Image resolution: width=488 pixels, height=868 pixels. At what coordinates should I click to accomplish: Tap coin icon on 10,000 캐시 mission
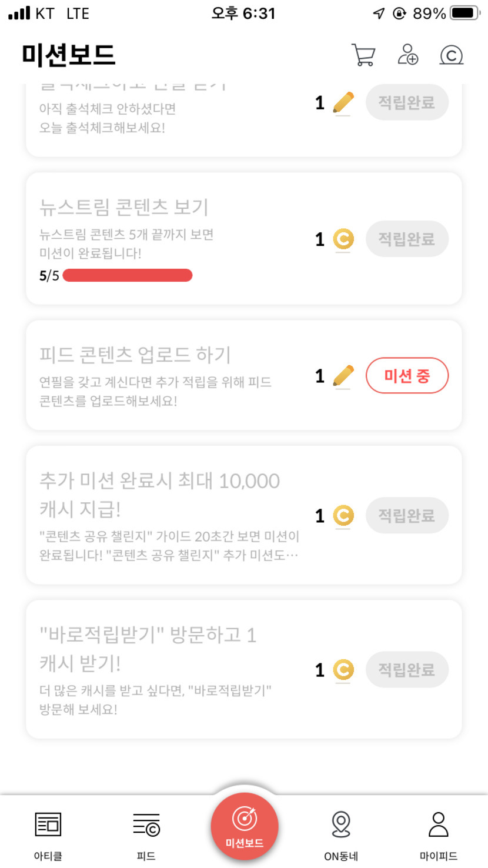tap(343, 516)
